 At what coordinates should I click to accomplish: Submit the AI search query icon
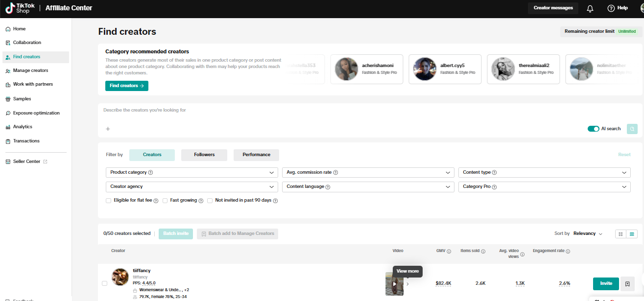[x=632, y=129]
